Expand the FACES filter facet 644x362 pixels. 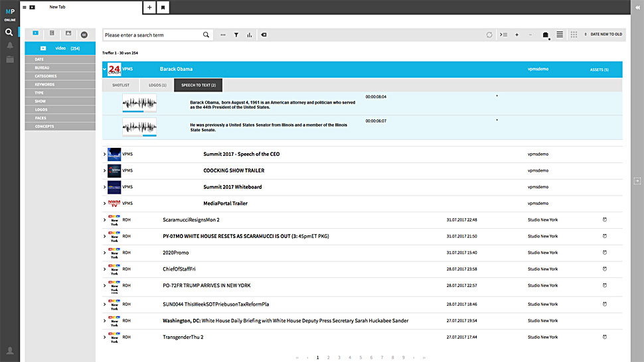(x=60, y=118)
